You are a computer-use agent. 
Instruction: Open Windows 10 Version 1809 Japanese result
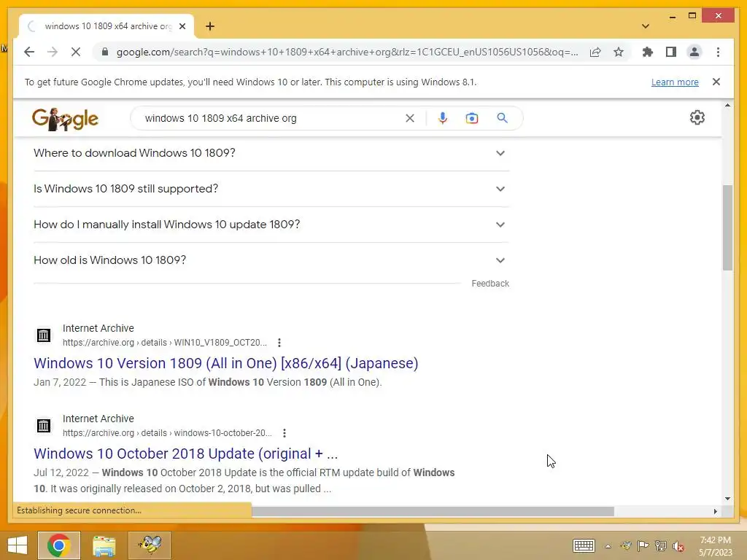(x=226, y=363)
